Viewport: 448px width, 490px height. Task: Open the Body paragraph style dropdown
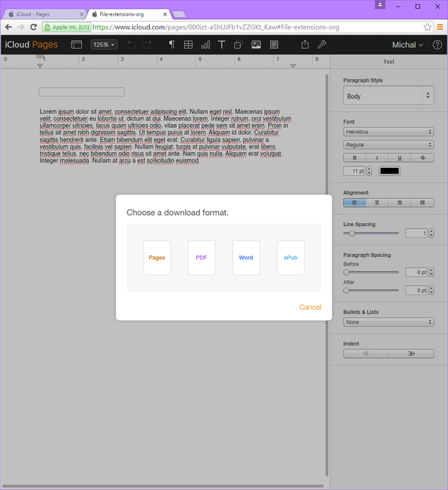click(389, 95)
